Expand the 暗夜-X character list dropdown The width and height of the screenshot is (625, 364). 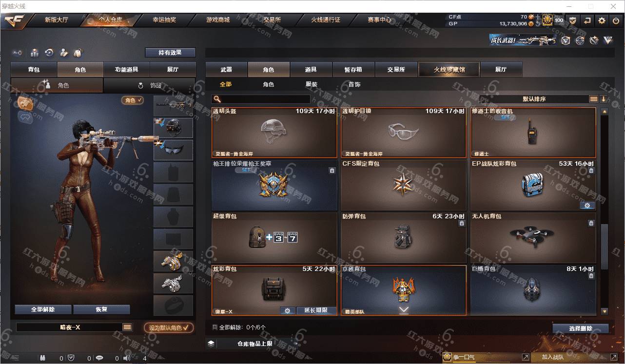(127, 327)
